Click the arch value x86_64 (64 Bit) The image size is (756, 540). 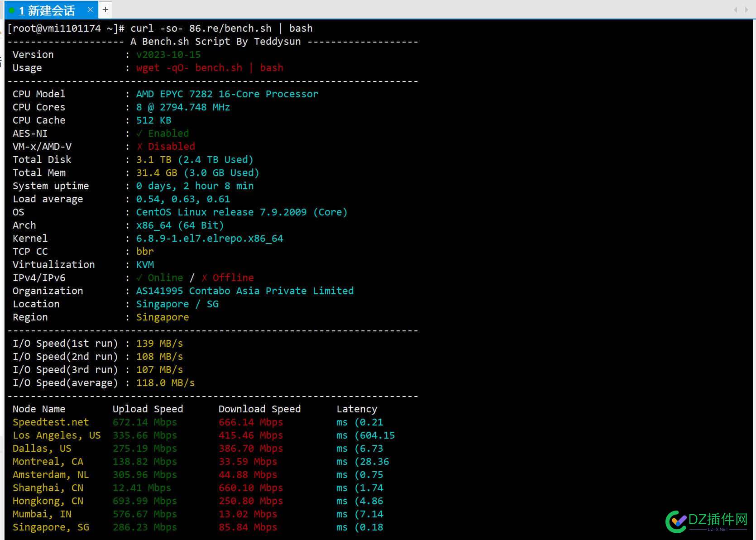coord(180,225)
